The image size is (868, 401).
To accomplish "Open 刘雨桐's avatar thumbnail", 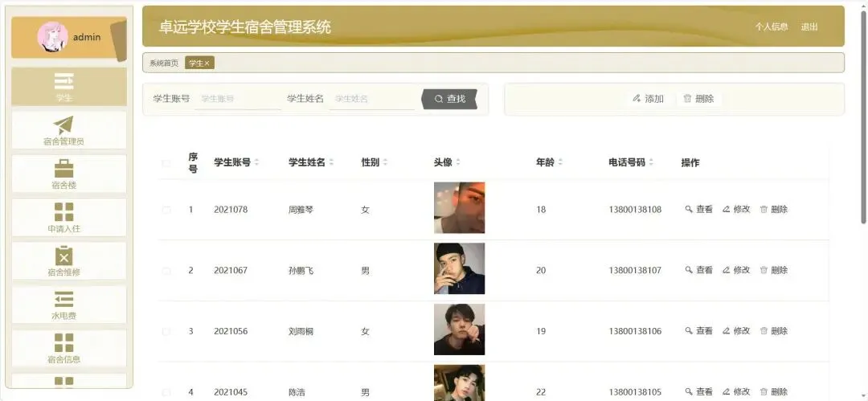I will tap(459, 329).
